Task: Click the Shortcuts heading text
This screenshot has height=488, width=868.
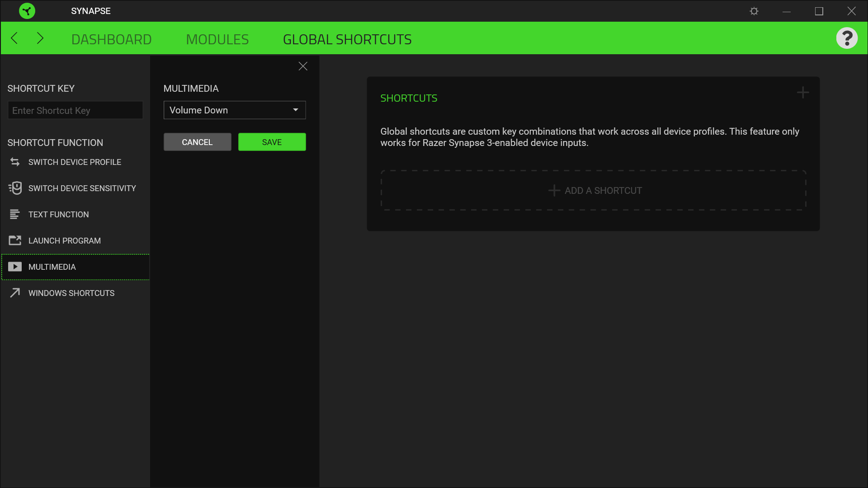Action: (409, 98)
